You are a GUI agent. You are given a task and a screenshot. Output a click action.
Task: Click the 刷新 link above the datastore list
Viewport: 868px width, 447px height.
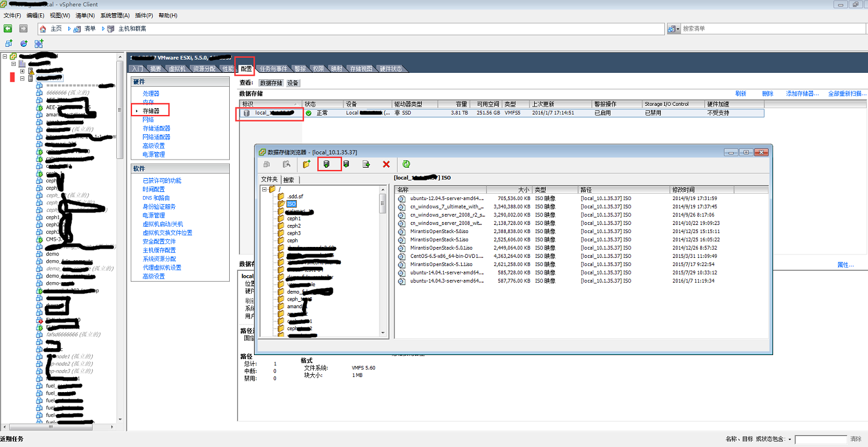(741, 94)
